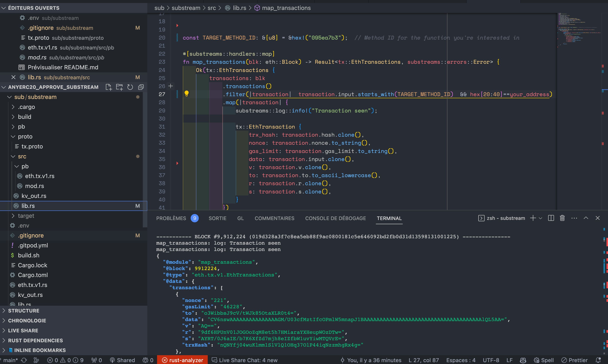Click the fold arrow marker at line 18

tap(177, 25)
